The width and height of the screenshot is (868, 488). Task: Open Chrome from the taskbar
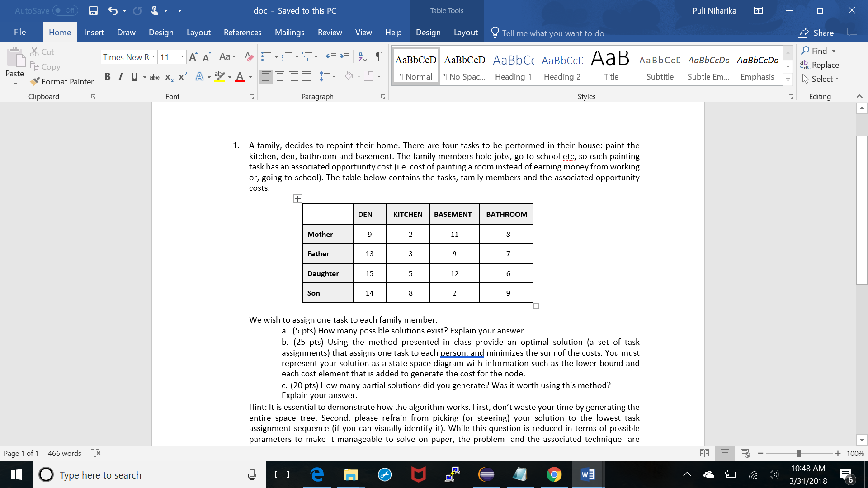click(554, 474)
